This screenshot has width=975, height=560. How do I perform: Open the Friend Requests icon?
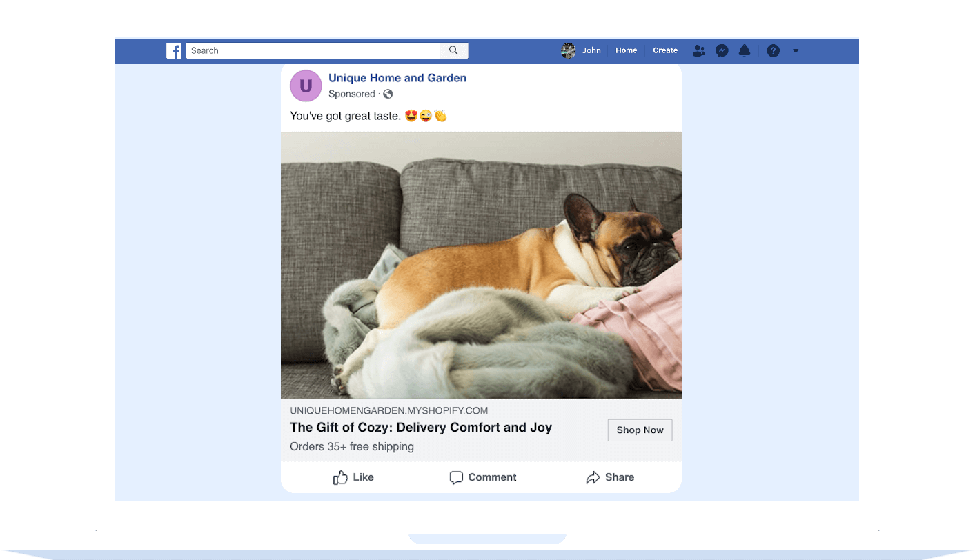699,50
